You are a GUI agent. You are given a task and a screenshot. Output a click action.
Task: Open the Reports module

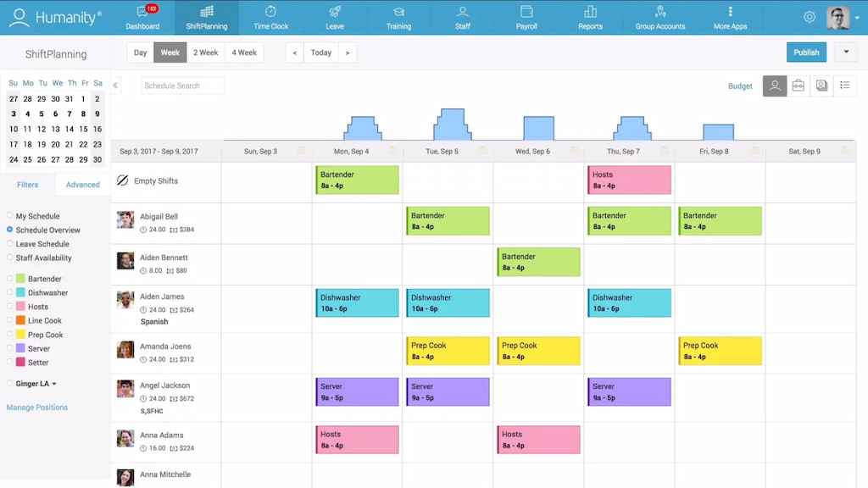coord(590,18)
